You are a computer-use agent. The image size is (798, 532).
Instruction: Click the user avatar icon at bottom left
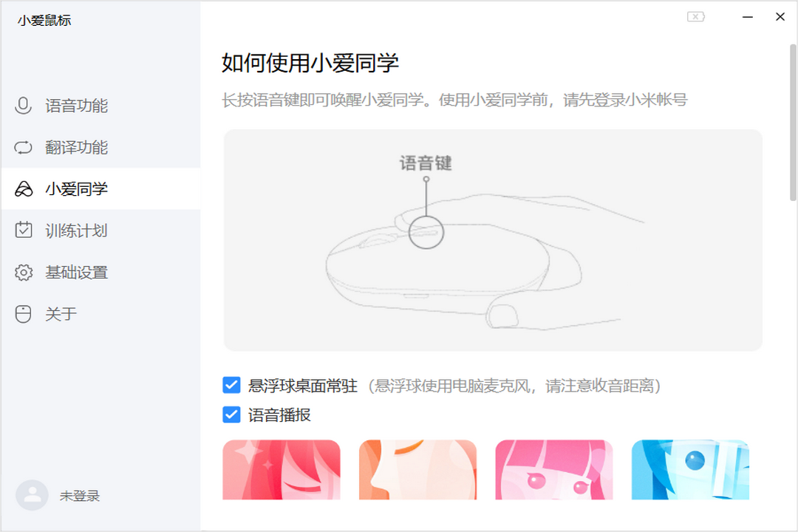pyautogui.click(x=32, y=495)
